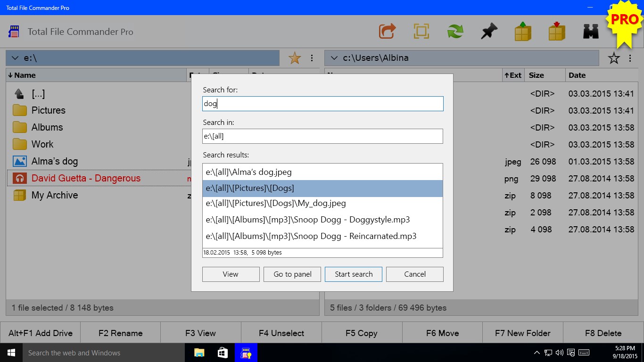
Task: Show hidden tray icons with the chevron
Action: click(x=537, y=353)
